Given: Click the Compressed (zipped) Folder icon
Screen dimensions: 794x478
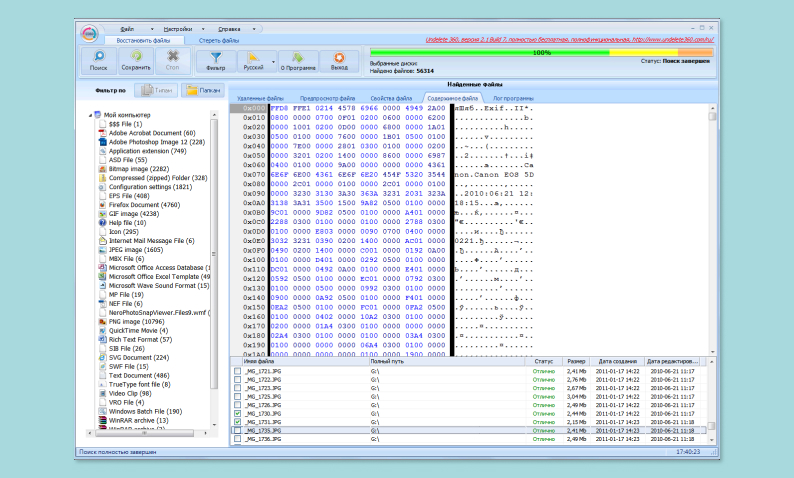Looking at the screenshot, I should point(103,178).
